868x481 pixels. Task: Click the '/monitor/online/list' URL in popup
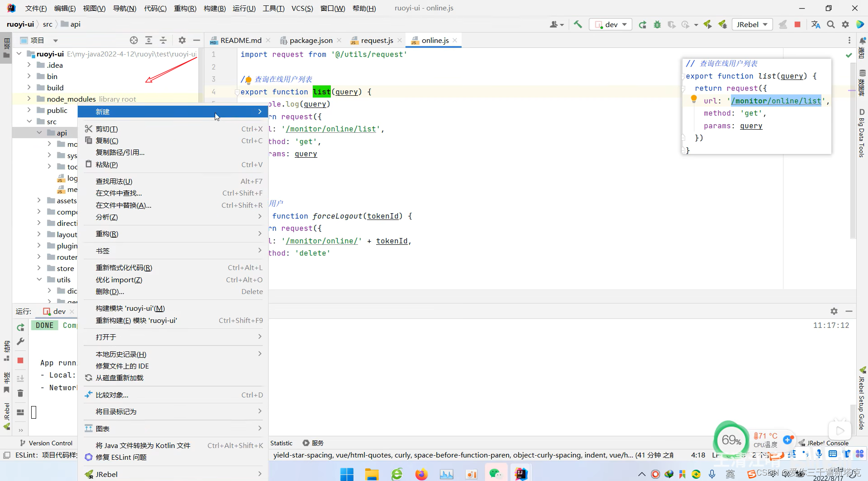point(776,101)
